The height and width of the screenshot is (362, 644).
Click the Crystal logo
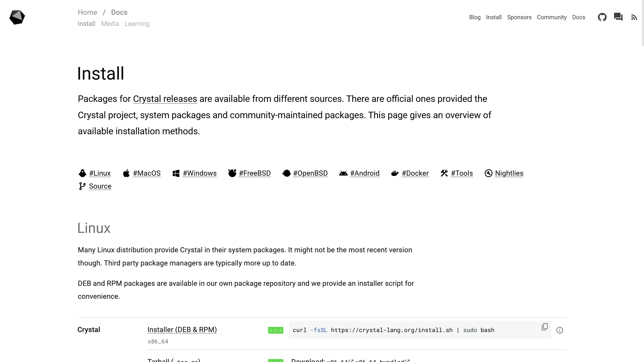click(17, 17)
